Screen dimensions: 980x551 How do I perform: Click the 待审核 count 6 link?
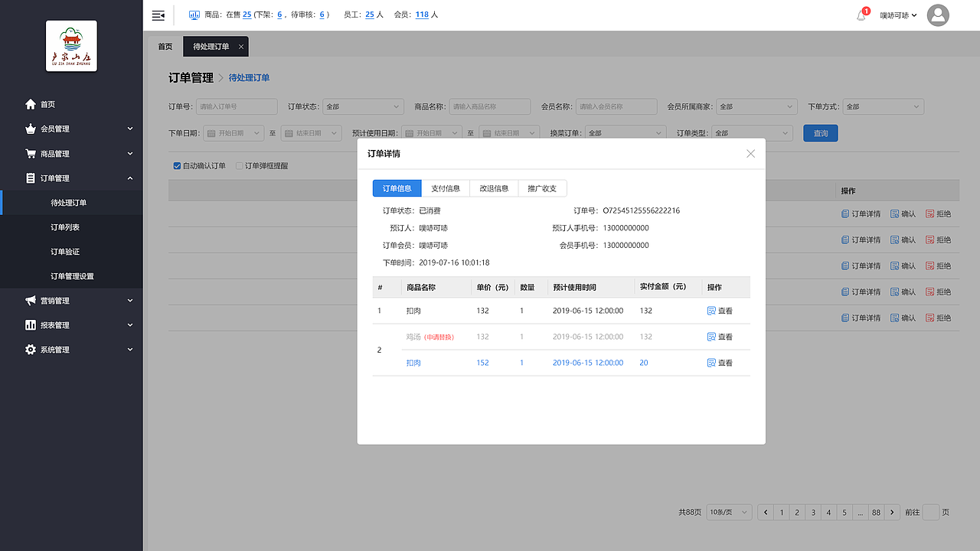tap(322, 15)
